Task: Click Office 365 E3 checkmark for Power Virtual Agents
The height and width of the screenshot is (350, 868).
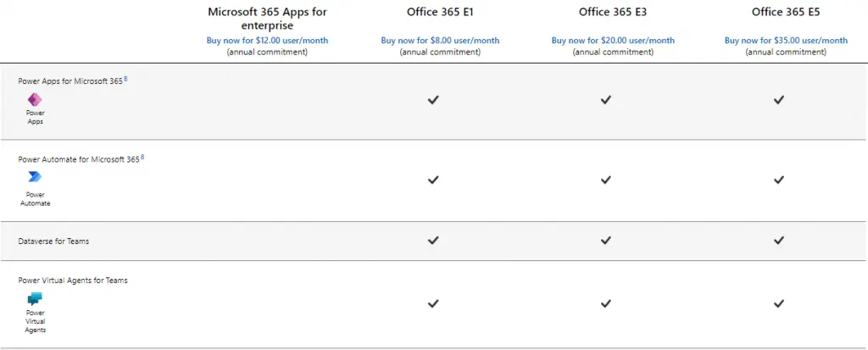Action: coord(606,303)
